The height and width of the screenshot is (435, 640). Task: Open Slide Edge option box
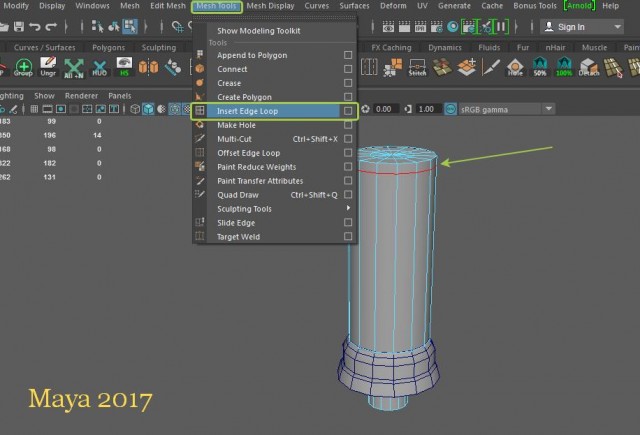(348, 222)
